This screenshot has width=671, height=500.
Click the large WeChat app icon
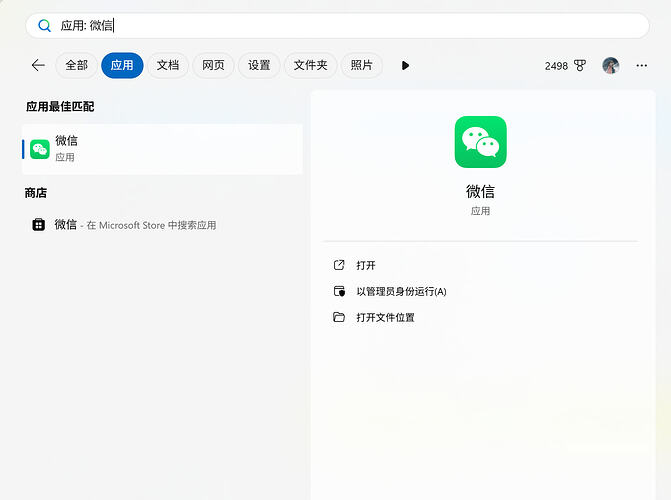[x=481, y=142]
